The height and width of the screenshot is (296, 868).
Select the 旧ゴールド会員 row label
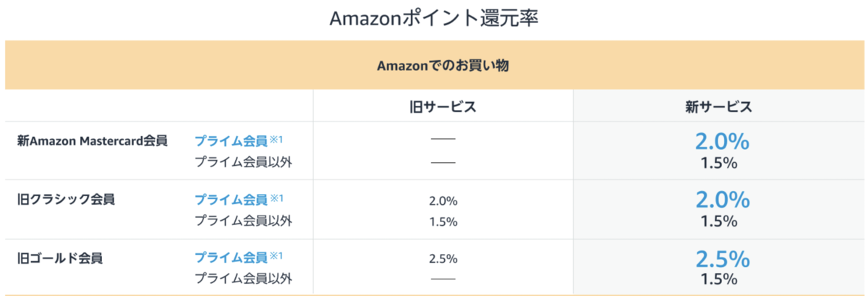pyautogui.click(x=60, y=258)
